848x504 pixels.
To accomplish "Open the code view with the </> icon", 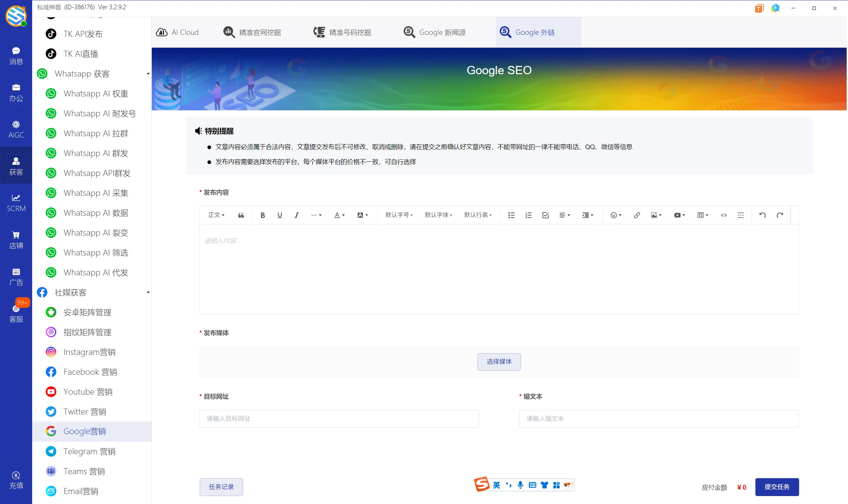I will (x=723, y=215).
